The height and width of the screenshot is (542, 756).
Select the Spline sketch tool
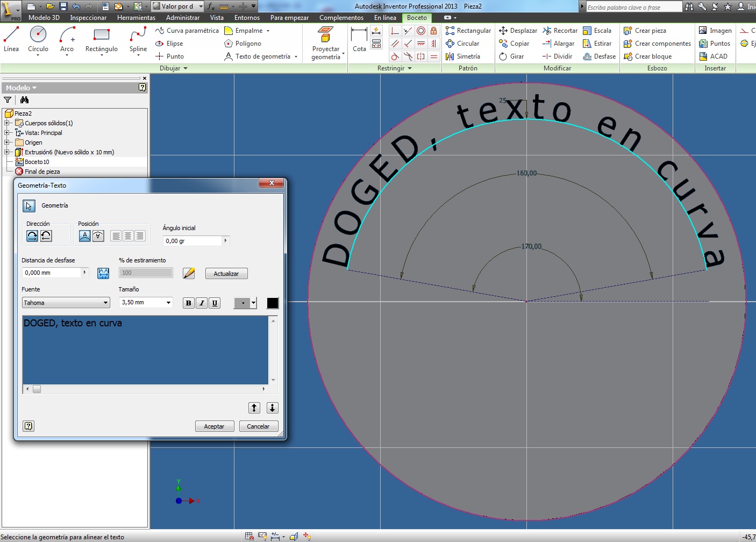pos(138,40)
